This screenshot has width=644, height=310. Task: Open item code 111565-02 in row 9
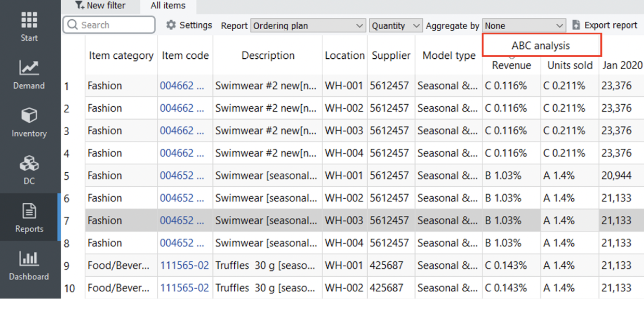click(184, 265)
